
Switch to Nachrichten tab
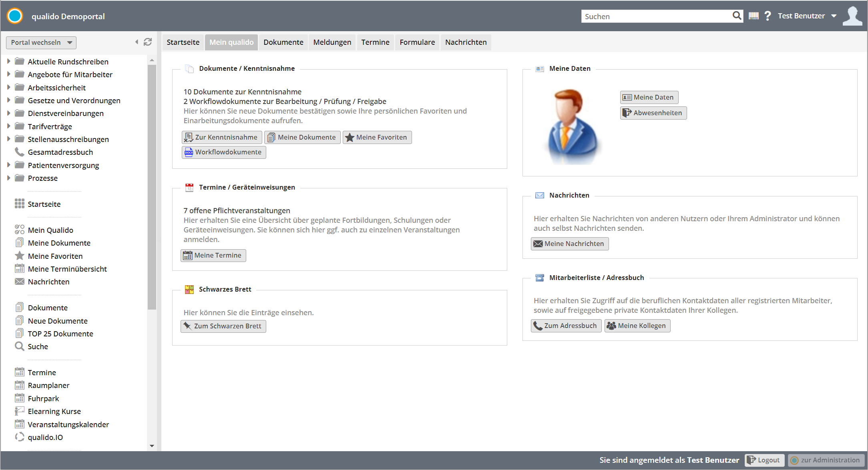pos(466,42)
